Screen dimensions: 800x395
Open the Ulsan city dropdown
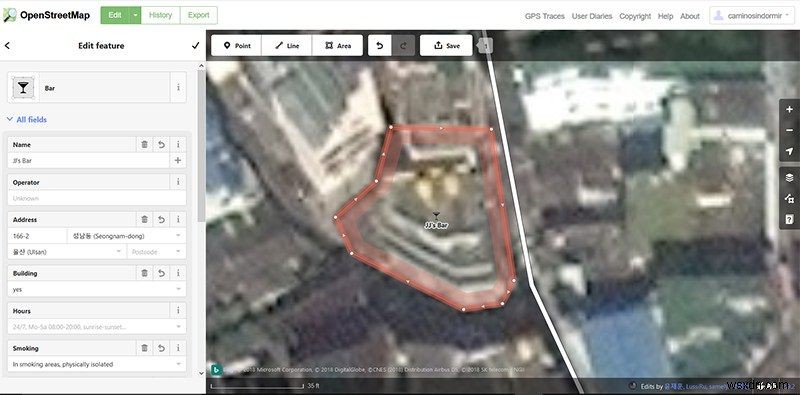pyautogui.click(x=67, y=252)
